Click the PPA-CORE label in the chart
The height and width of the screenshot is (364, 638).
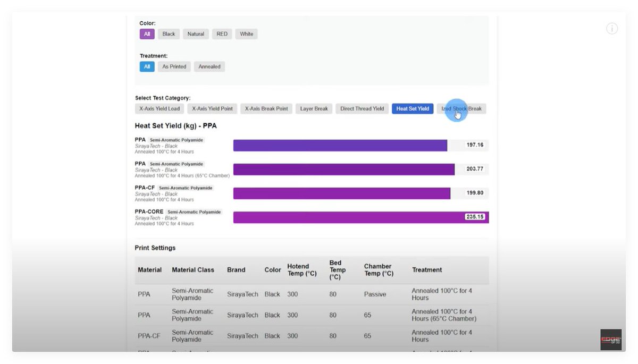[x=149, y=211]
